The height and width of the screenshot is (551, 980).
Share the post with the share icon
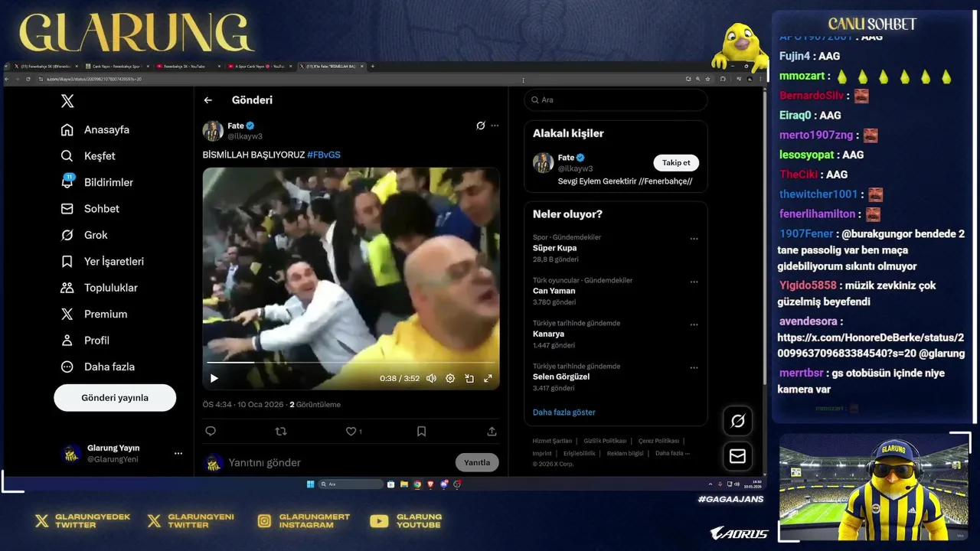[x=492, y=432]
